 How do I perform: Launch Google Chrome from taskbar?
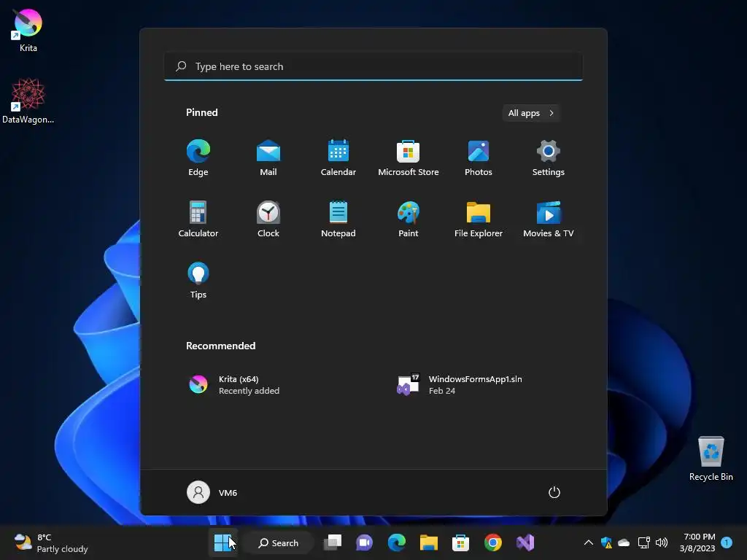pyautogui.click(x=493, y=542)
